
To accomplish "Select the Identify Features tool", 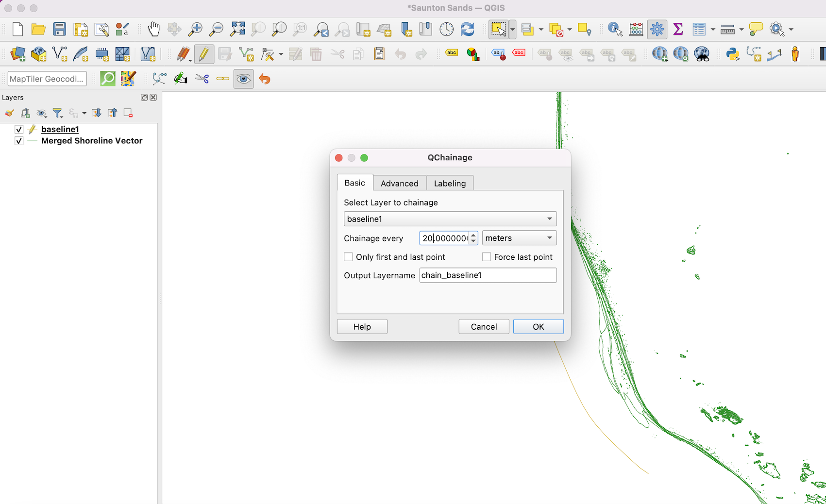I will pos(615,29).
